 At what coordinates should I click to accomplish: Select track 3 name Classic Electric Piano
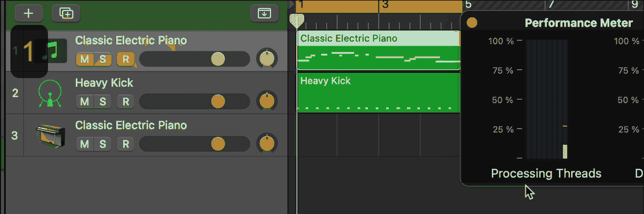131,125
